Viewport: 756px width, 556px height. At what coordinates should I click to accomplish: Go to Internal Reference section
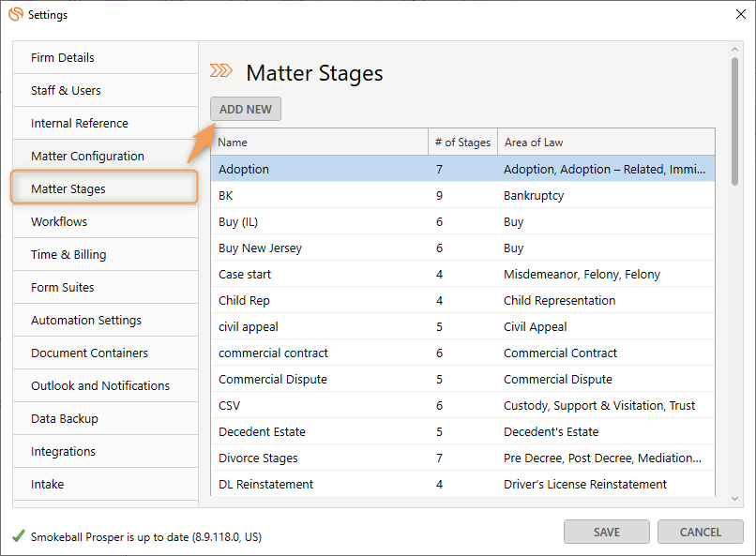point(105,124)
